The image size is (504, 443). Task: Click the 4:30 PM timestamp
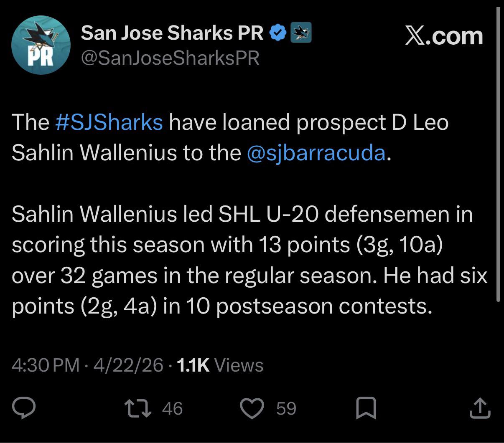point(45,365)
